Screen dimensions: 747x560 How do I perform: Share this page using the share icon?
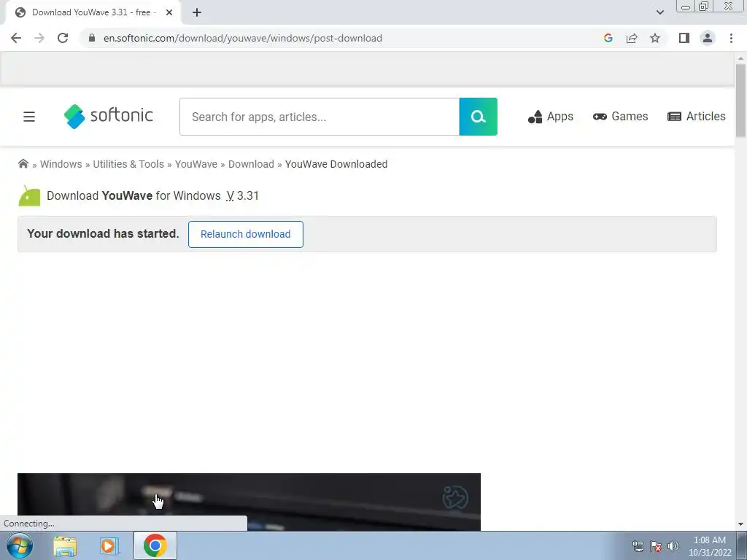tap(632, 38)
